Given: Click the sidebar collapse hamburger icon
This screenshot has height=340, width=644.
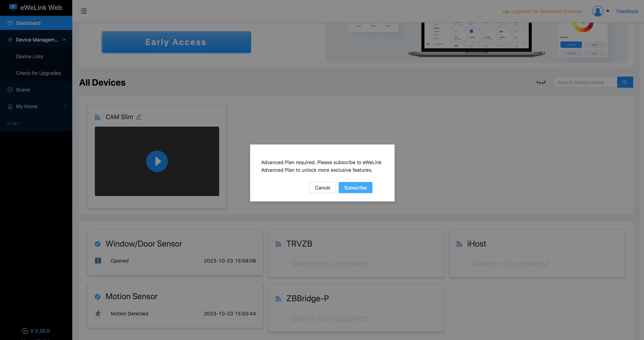Looking at the screenshot, I should (84, 11).
